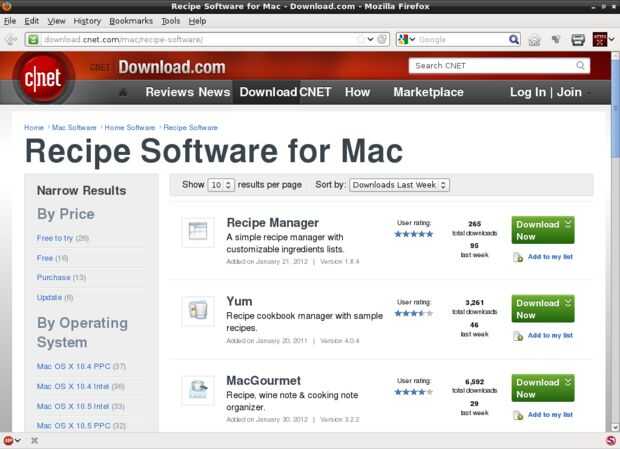The height and width of the screenshot is (449, 620).
Task: Open the How navigation tab
Action: (357, 92)
